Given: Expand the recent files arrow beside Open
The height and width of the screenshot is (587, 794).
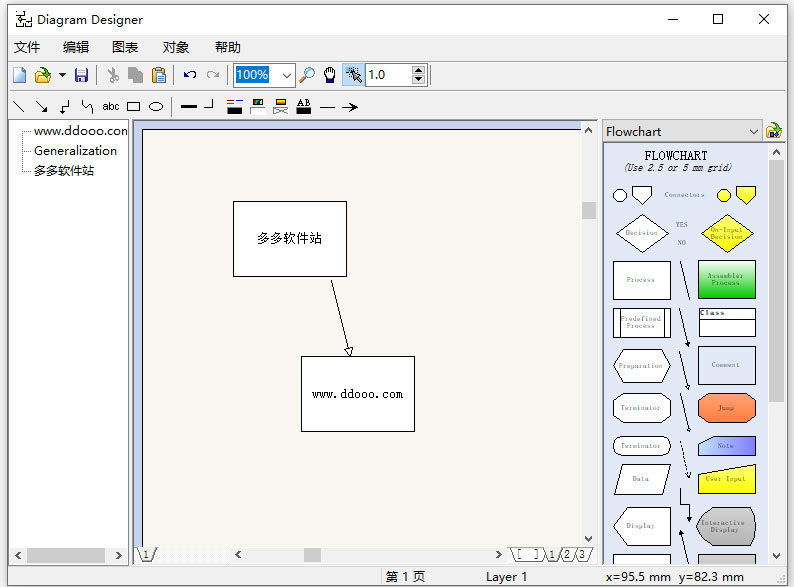Looking at the screenshot, I should (x=62, y=75).
